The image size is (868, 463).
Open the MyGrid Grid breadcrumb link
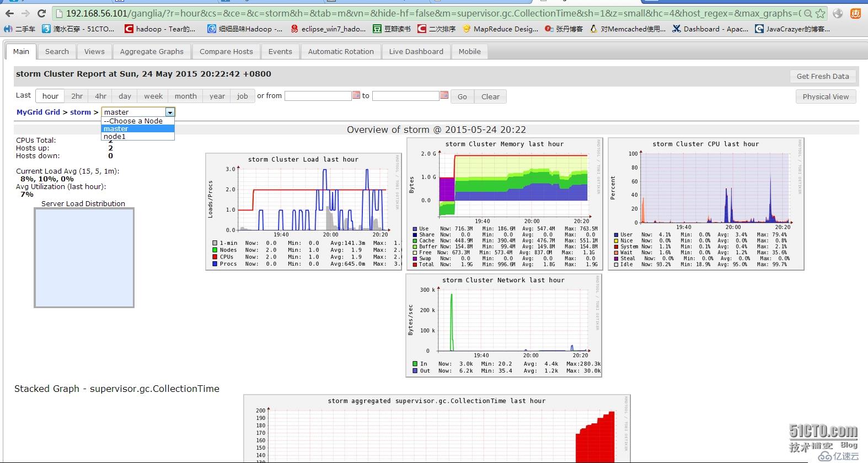[x=38, y=112]
